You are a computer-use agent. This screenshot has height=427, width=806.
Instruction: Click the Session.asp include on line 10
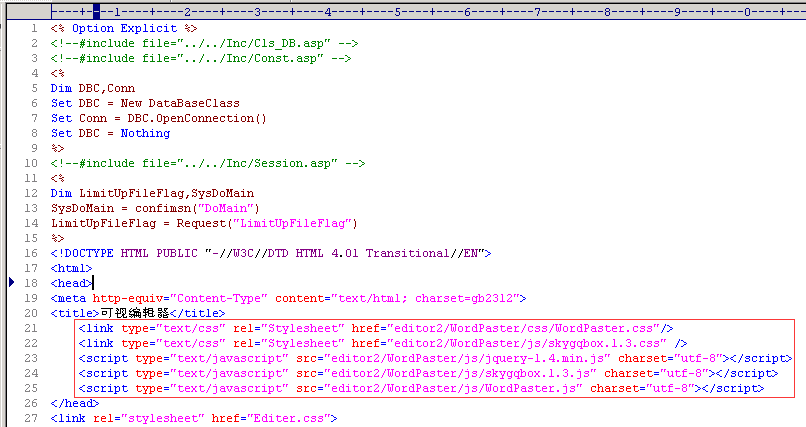click(208, 163)
